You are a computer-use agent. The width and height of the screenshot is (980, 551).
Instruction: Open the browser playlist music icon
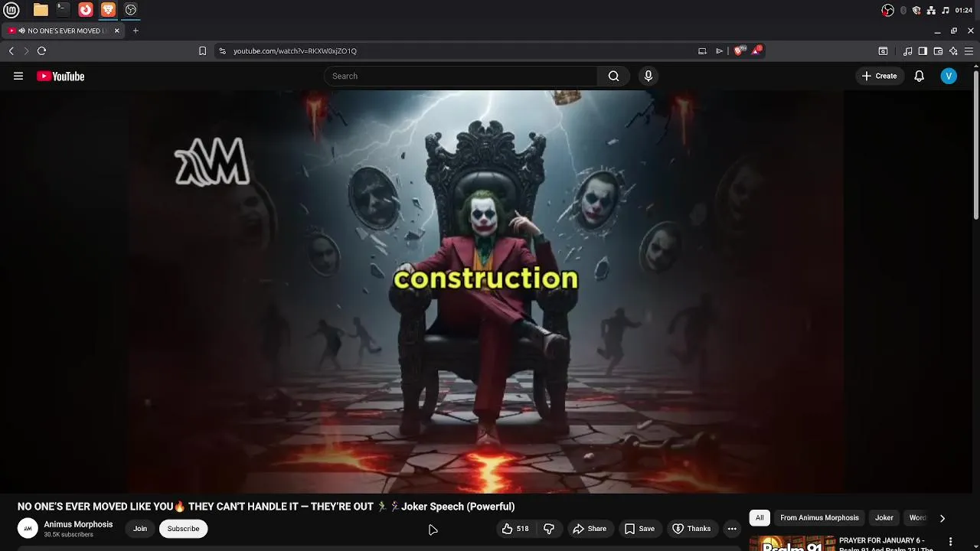(x=907, y=51)
